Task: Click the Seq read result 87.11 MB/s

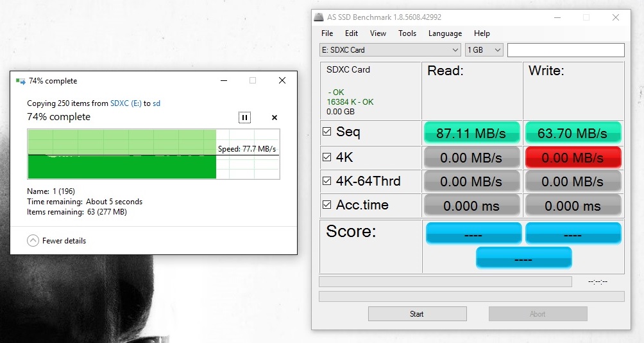Action: (x=471, y=133)
